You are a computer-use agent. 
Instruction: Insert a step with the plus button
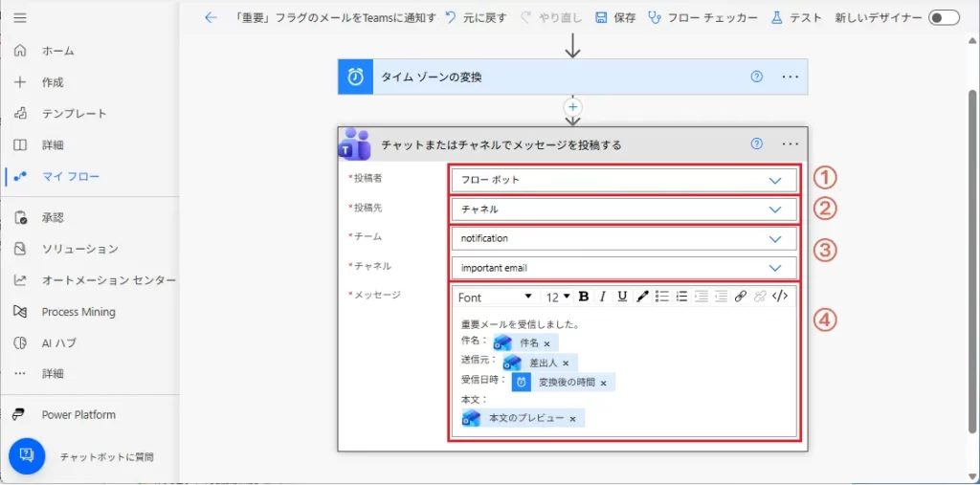click(573, 106)
